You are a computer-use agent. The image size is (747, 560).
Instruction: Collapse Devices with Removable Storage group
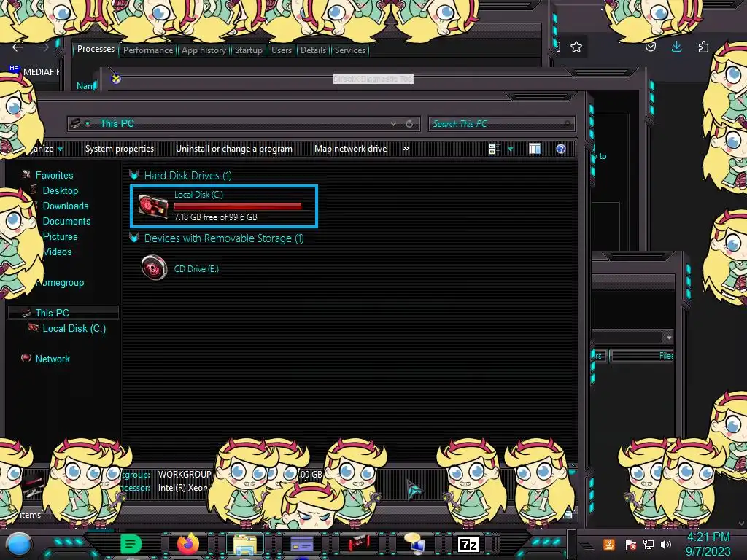[x=134, y=238]
